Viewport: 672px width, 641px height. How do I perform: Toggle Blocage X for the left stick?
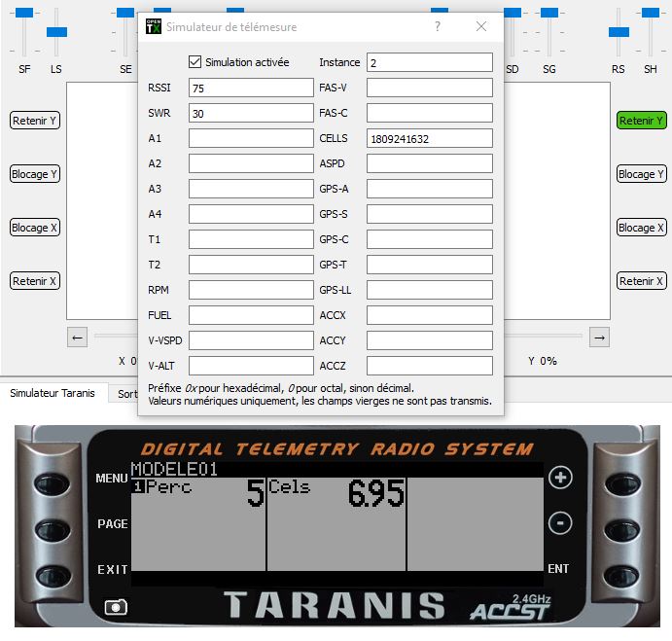tap(35, 228)
